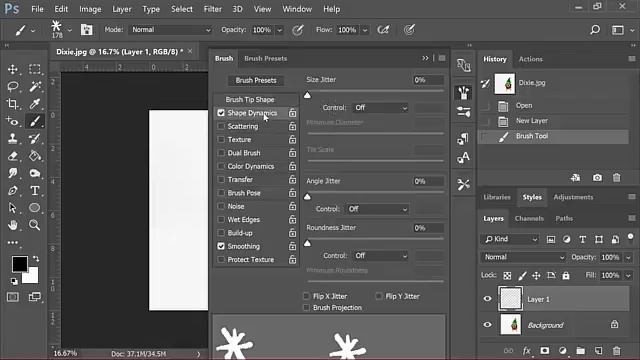Open Size Jitter Control dropdown

(380, 108)
